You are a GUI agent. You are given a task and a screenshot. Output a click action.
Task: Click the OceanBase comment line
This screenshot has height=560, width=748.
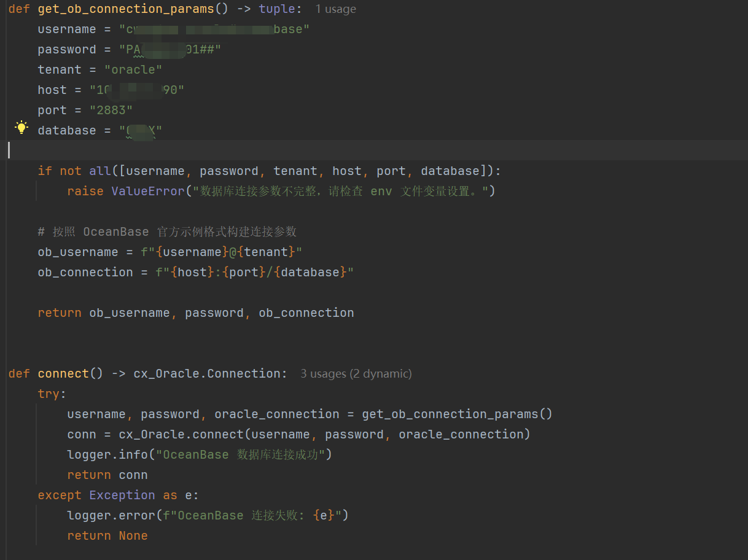(x=167, y=232)
